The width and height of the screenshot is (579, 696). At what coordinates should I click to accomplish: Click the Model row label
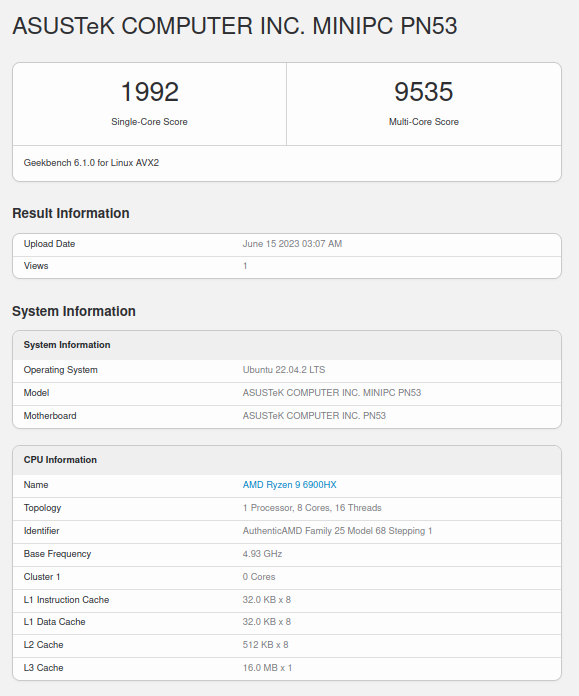pyautogui.click(x=36, y=393)
